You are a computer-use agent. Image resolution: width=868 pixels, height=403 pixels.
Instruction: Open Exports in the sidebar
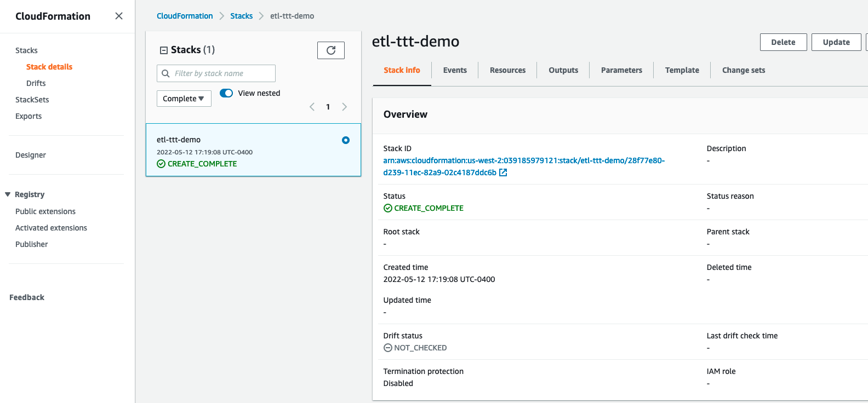click(x=28, y=116)
